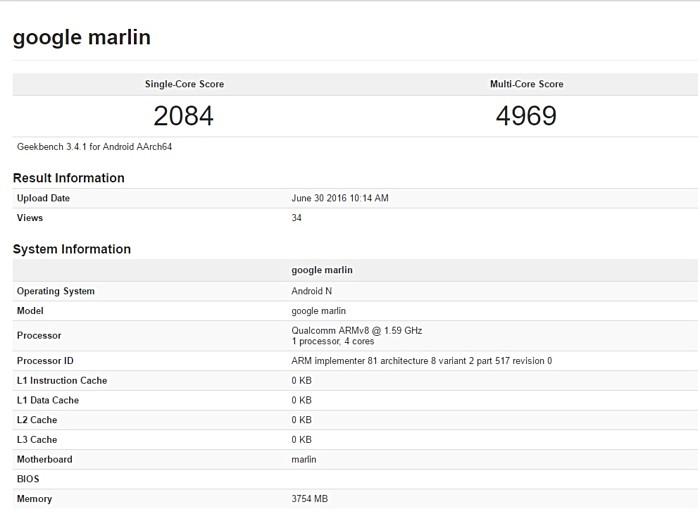Click the June 30 2016 upload date value
The height and width of the screenshot is (514, 700).
click(340, 198)
